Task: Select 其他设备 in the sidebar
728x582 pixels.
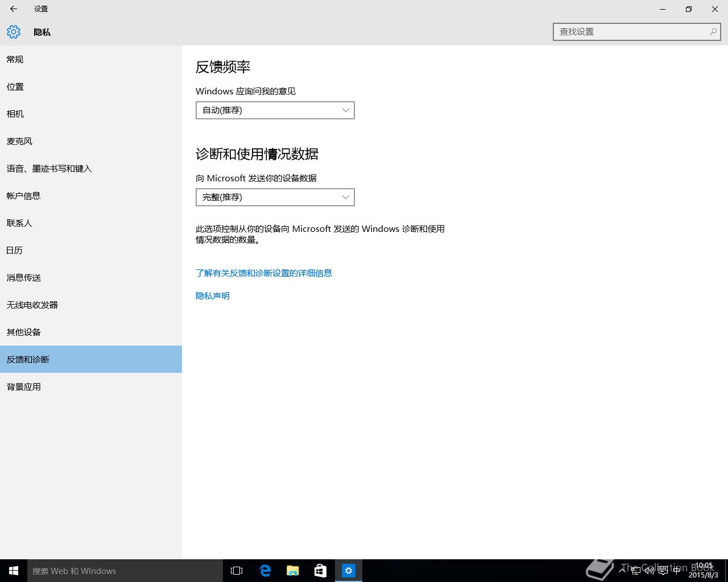Action: coord(91,332)
